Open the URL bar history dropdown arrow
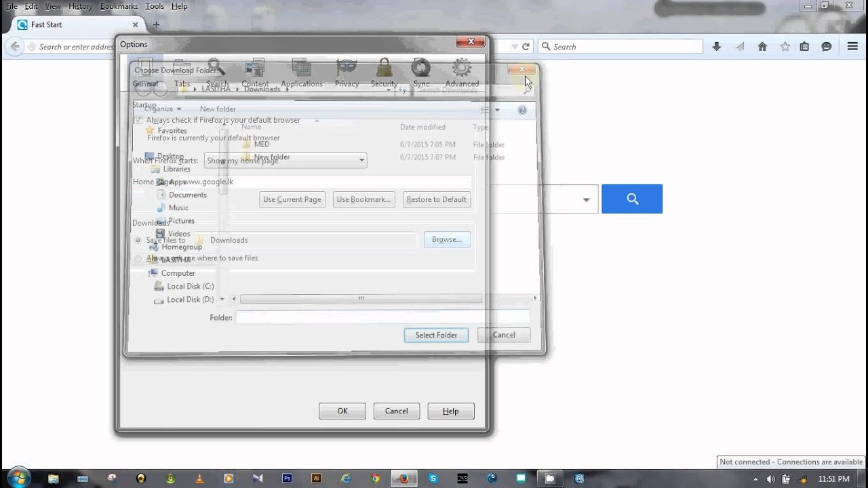 click(x=515, y=47)
